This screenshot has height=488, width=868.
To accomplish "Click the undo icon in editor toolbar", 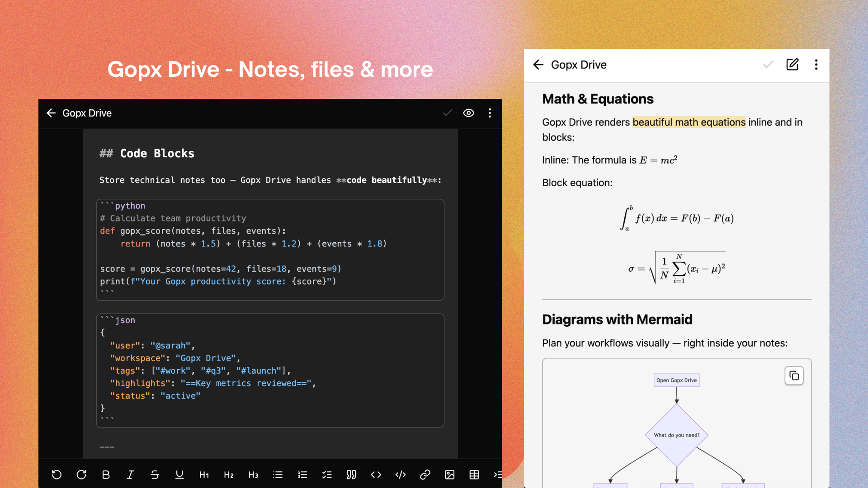I will (x=57, y=474).
